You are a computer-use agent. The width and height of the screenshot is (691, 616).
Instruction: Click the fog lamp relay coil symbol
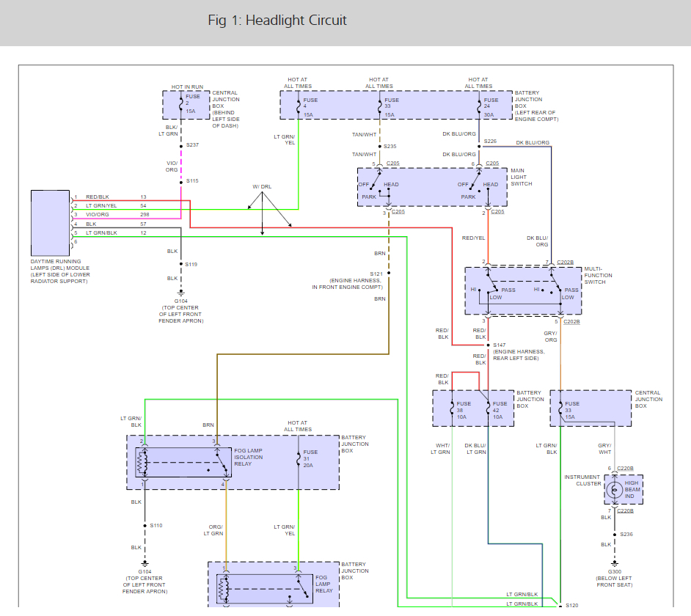(224, 589)
